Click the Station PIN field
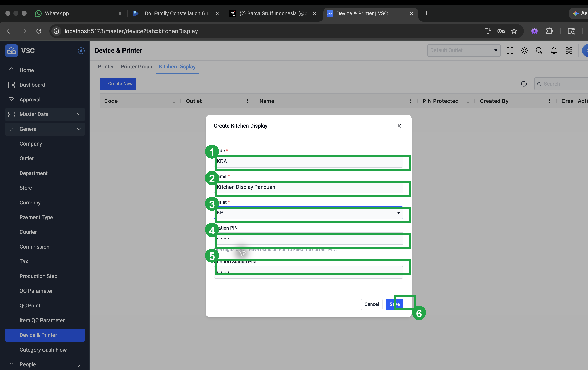 (x=309, y=238)
